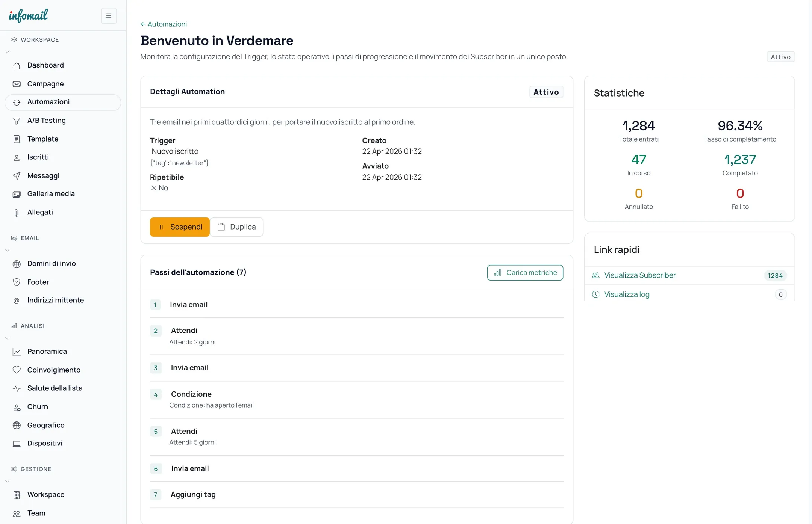Click the Dispositivi laptop icon
Screen dimensions: 812x524
coord(17,444)
